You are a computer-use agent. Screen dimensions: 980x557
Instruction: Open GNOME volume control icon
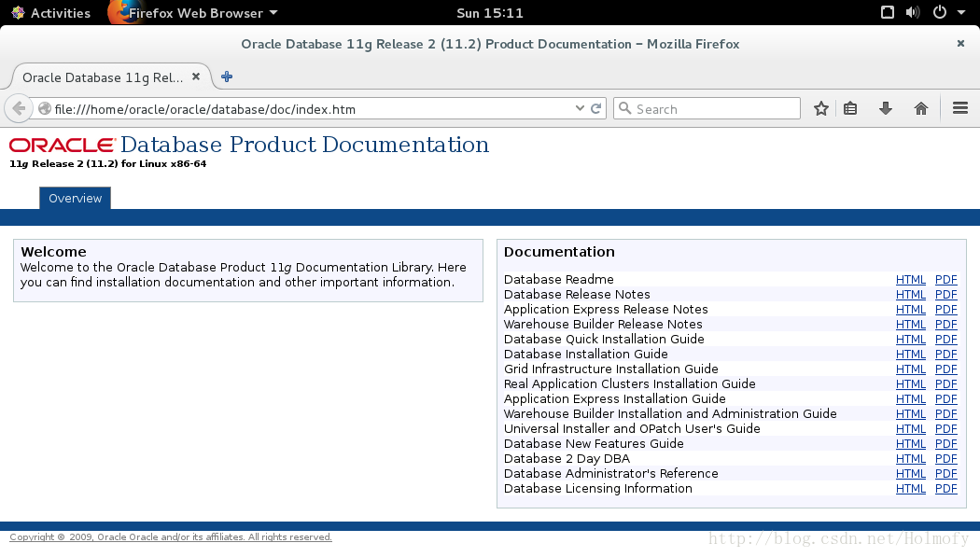913,12
